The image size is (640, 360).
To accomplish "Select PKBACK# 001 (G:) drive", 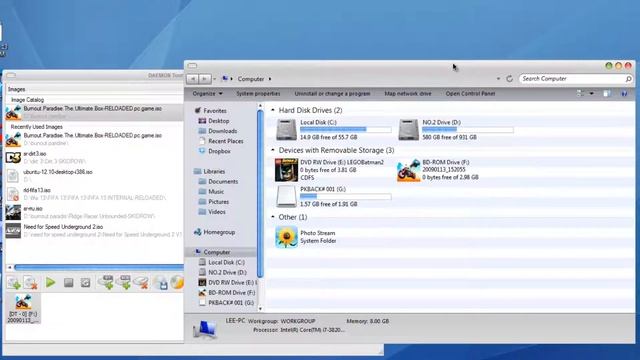I will pyautogui.click(x=333, y=196).
